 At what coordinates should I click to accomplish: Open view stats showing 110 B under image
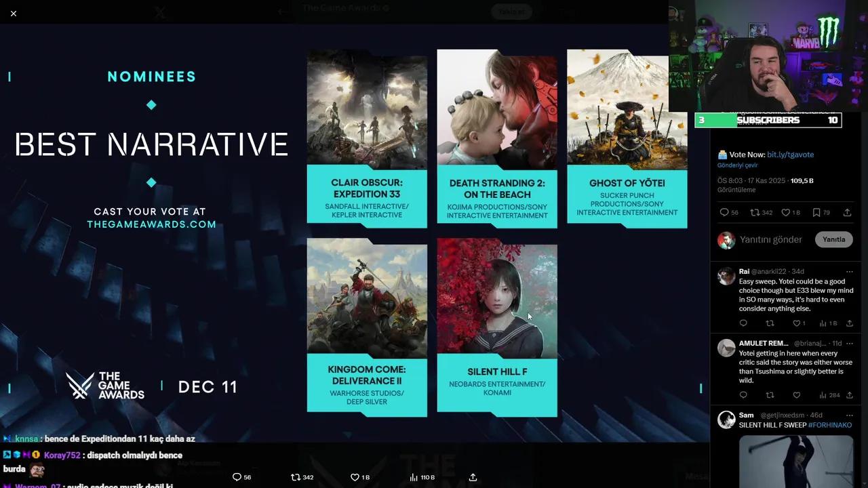tap(422, 477)
